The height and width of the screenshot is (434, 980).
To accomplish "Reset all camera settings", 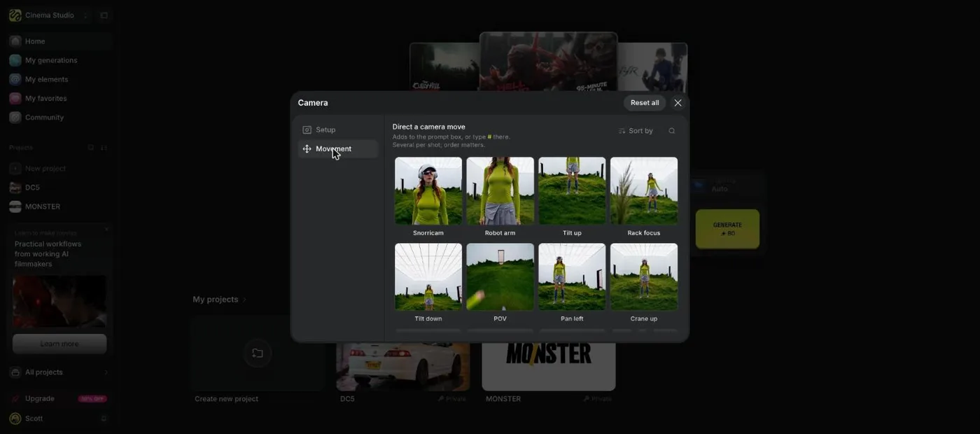I will (x=645, y=103).
